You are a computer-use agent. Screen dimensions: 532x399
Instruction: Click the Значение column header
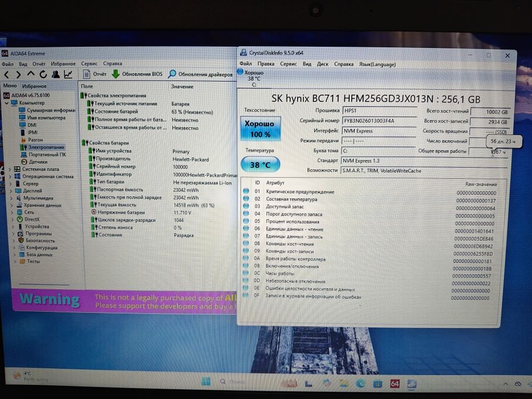pyautogui.click(x=182, y=87)
